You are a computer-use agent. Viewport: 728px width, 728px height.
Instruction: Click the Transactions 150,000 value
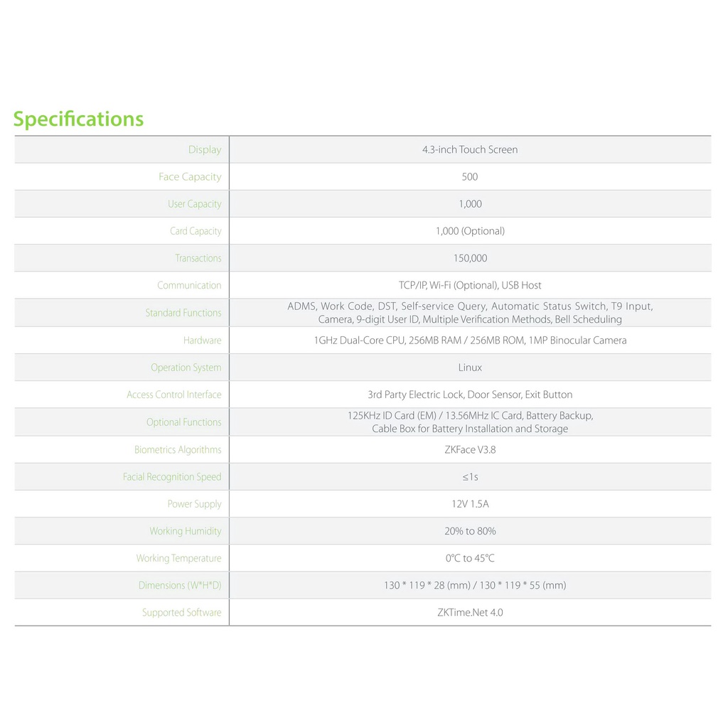point(471,258)
